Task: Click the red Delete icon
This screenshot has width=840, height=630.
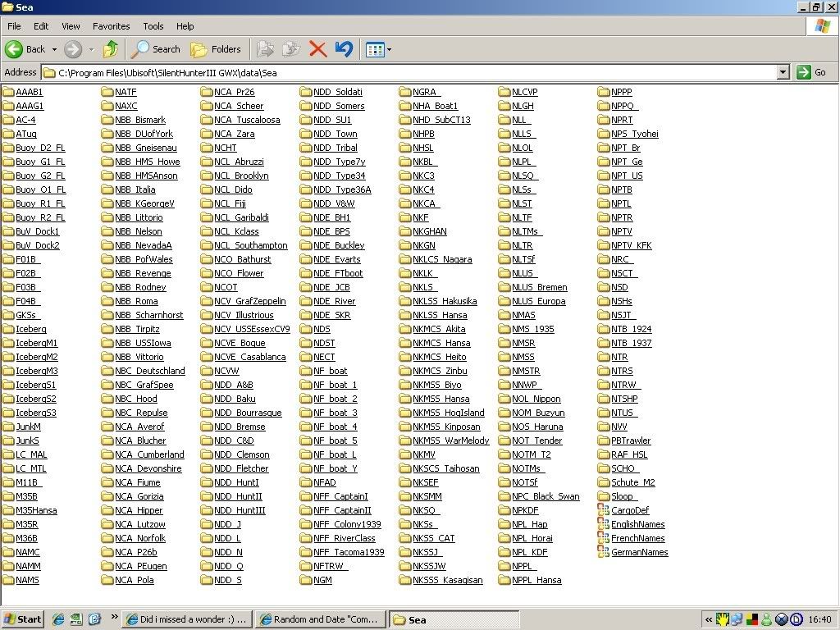Action: (317, 49)
